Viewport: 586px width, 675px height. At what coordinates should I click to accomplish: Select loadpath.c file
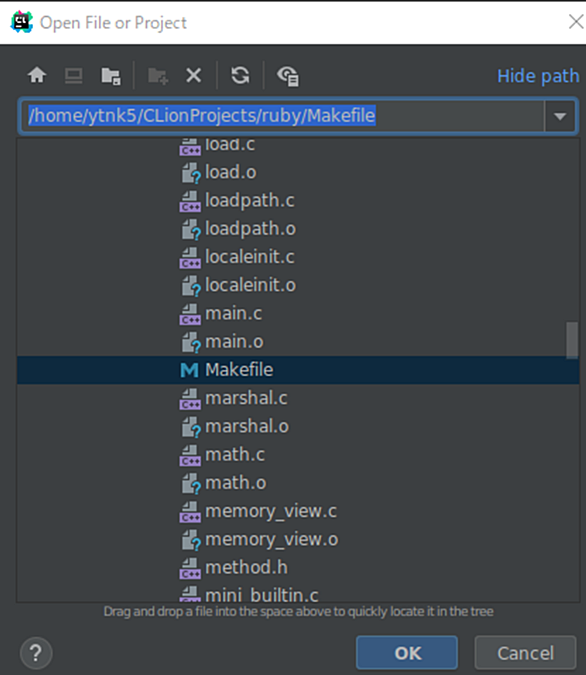(x=250, y=200)
